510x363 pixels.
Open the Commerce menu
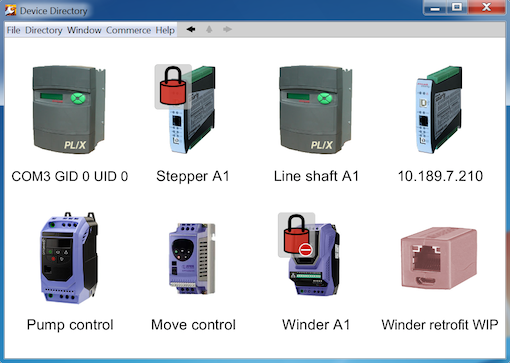pos(128,30)
